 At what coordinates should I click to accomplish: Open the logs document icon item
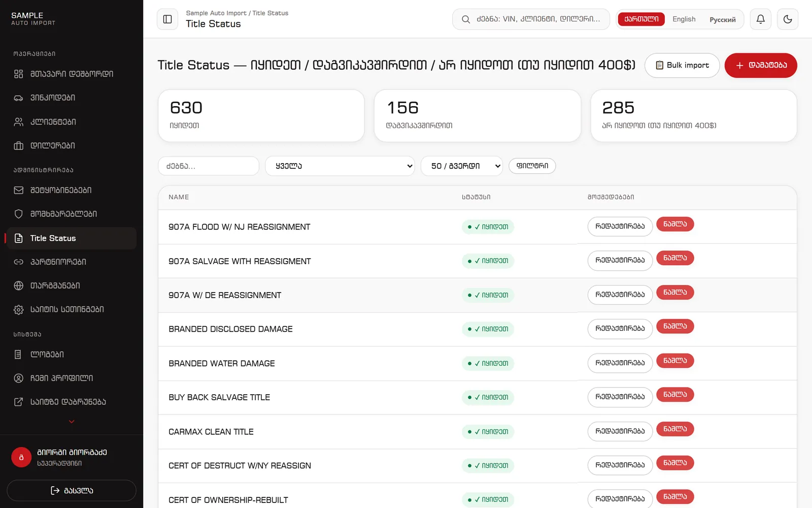coord(18,354)
